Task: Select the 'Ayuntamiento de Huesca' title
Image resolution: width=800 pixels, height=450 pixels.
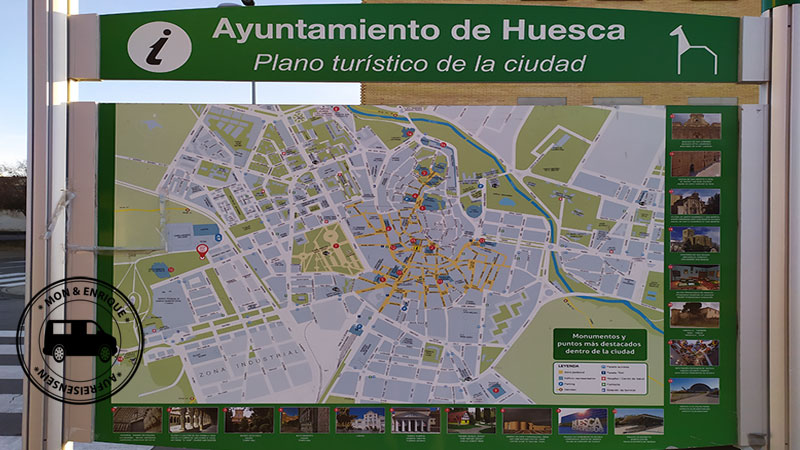Action: [418, 30]
